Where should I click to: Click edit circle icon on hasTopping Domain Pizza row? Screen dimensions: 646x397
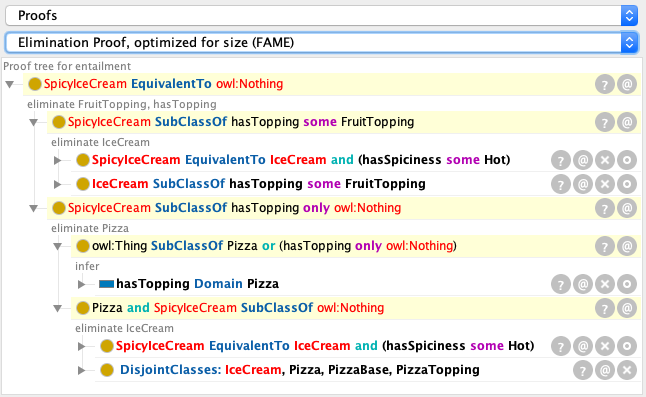click(627, 284)
